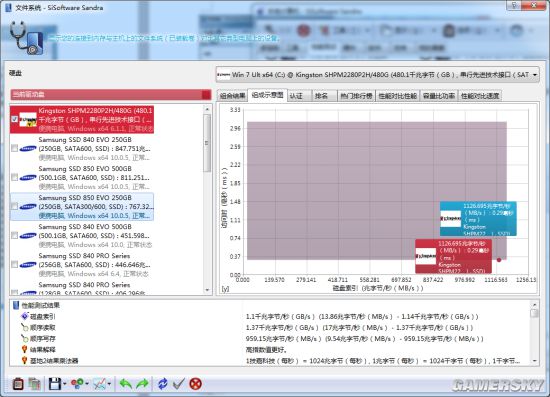Click the gray checkmark icon
550x397 pixels.
[x=179, y=384]
